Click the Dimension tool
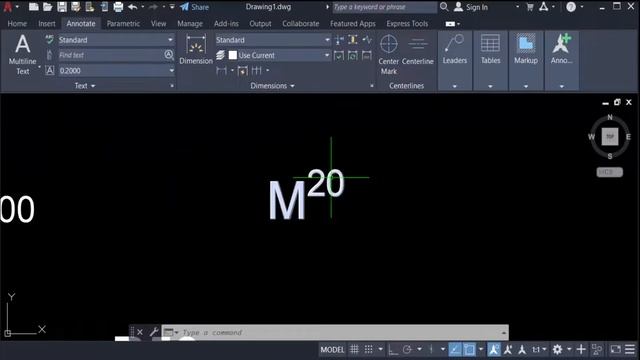Screen dimensions: 640x360 tap(196, 49)
